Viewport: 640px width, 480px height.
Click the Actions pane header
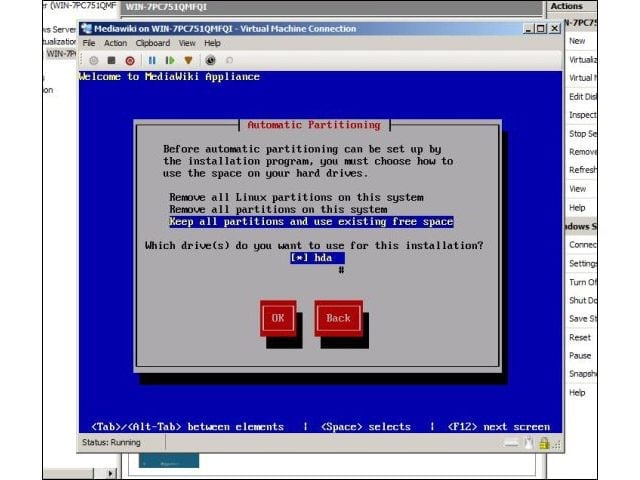[571, 6]
